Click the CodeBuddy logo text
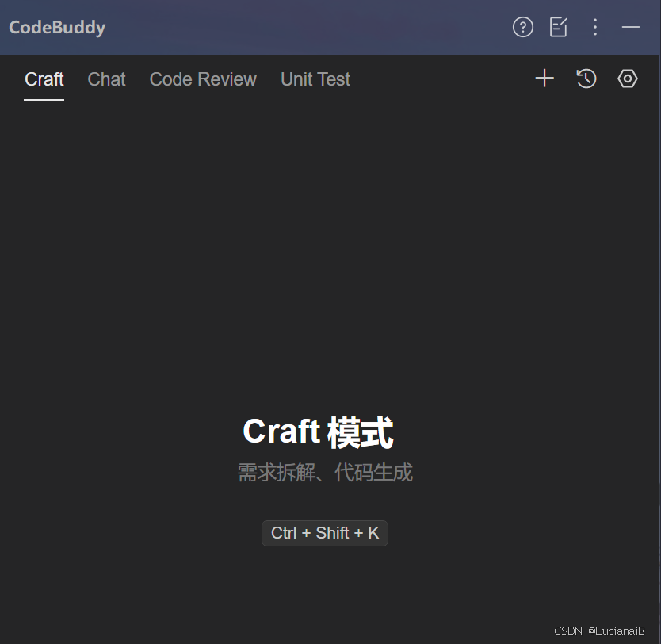The height and width of the screenshot is (644, 661). pyautogui.click(x=57, y=27)
